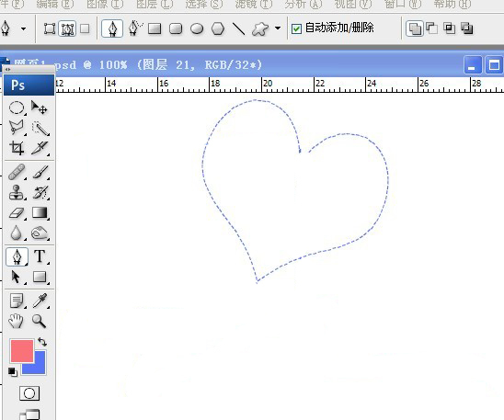Activate the Gradient tool
Screen dimensions: 504x420
[x=40, y=213]
